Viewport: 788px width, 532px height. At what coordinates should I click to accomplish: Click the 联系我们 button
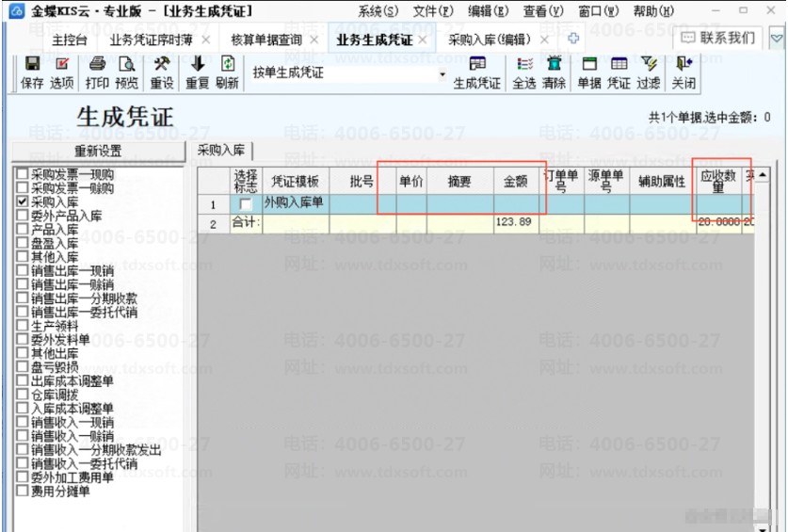tap(718, 38)
